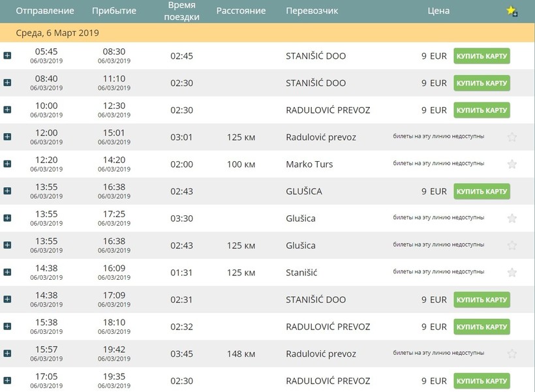Screen dimensions: 535x392
Task: Expand the 10:00 Radulović Prevoz row
Action: [7, 110]
